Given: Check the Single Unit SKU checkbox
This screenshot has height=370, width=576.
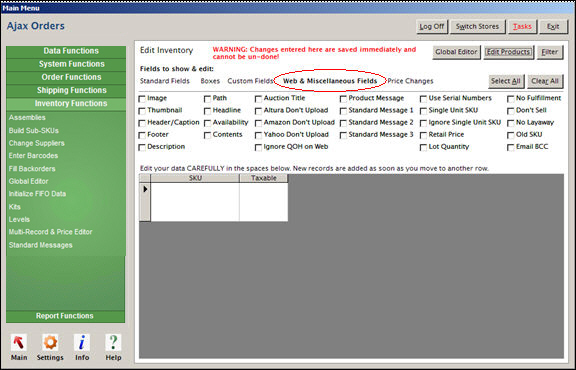Looking at the screenshot, I should click(424, 111).
